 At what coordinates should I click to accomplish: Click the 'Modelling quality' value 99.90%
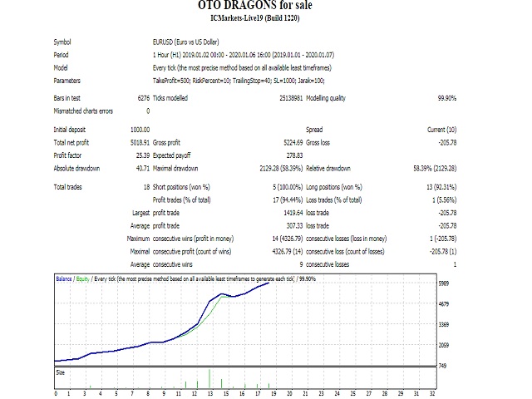(447, 98)
